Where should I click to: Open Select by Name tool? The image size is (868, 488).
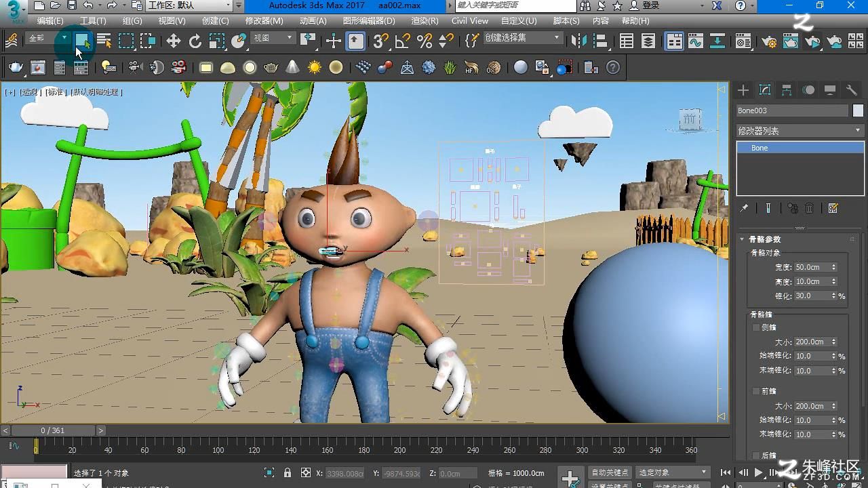pyautogui.click(x=104, y=41)
